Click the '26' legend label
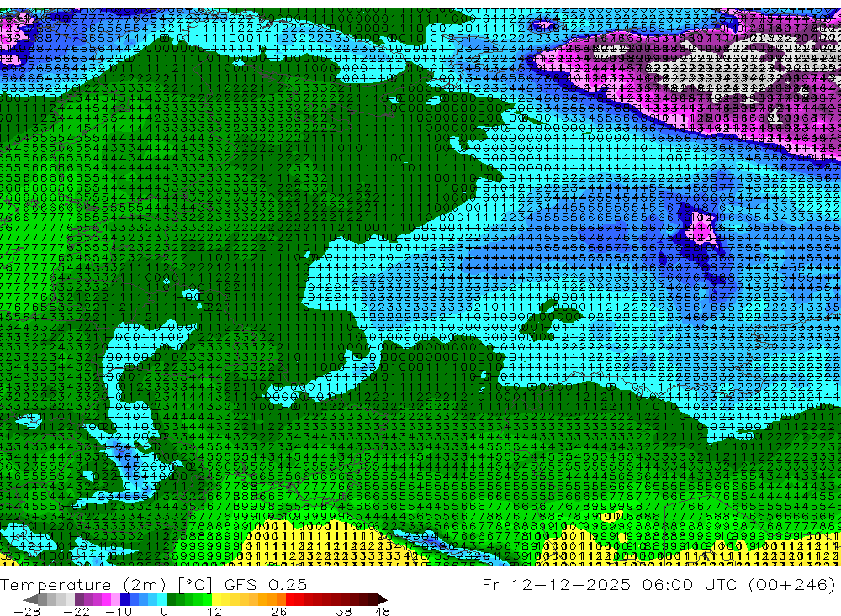The image size is (841, 616). (x=279, y=611)
